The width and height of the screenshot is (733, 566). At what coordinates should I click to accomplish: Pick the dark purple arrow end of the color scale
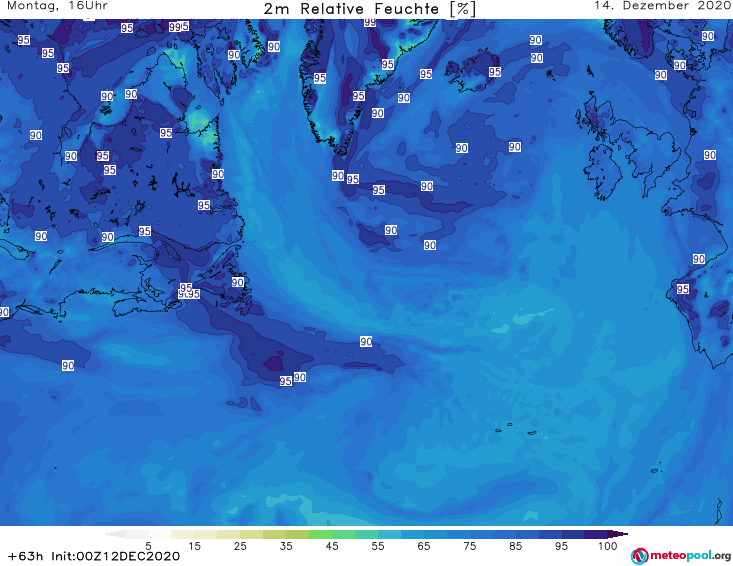[x=618, y=534]
